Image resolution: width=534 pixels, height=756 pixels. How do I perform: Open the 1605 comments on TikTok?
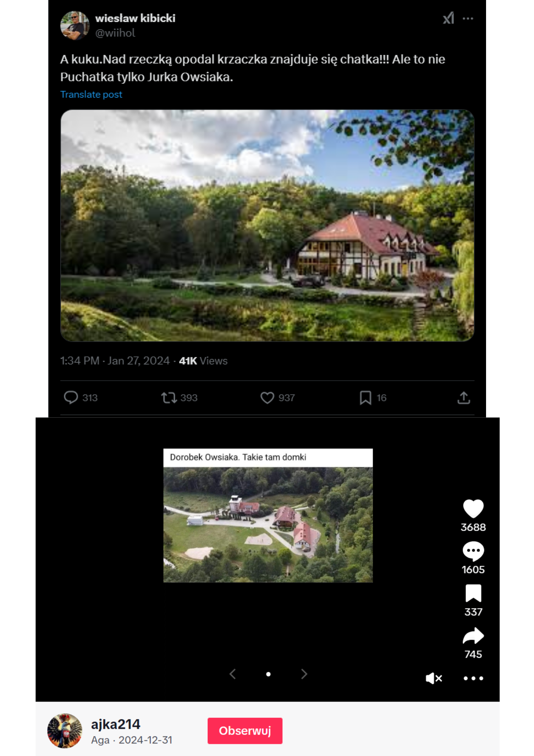pyautogui.click(x=473, y=551)
